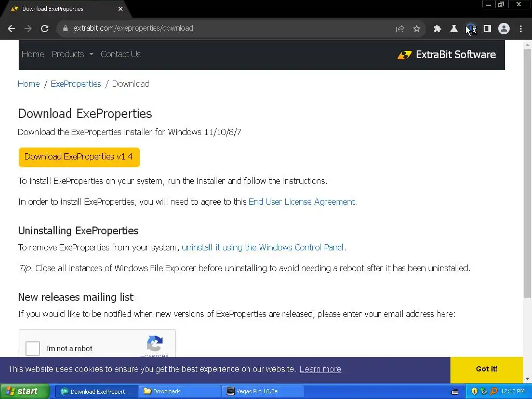Close the Download ExeProperties tab

tap(121, 9)
